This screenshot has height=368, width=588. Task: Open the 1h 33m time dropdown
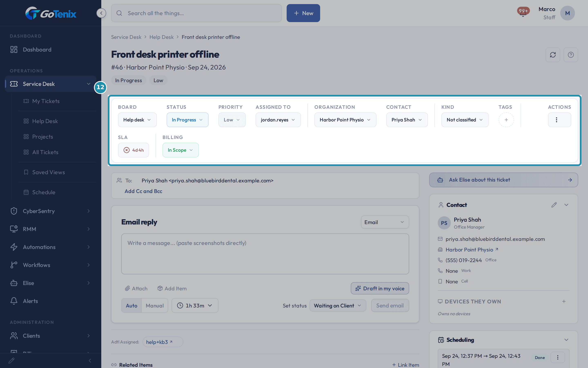[x=195, y=305]
